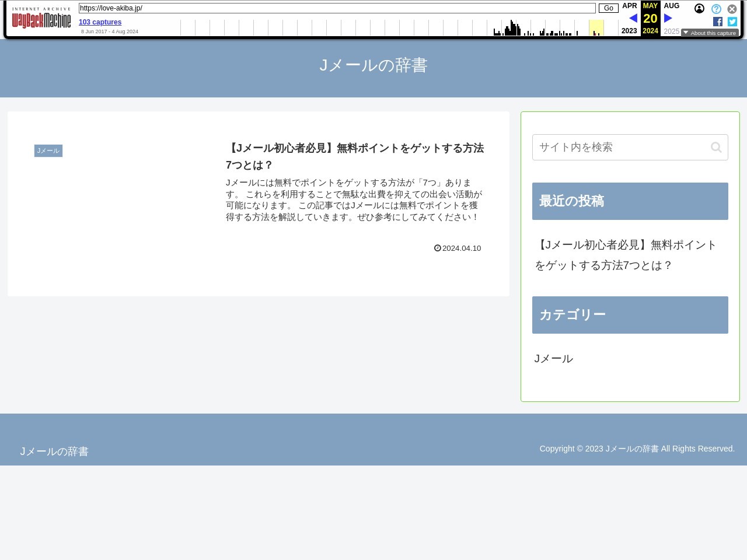The image size is (747, 560).
Task: Open footer Jメールの辞書 link
Action: click(x=54, y=452)
